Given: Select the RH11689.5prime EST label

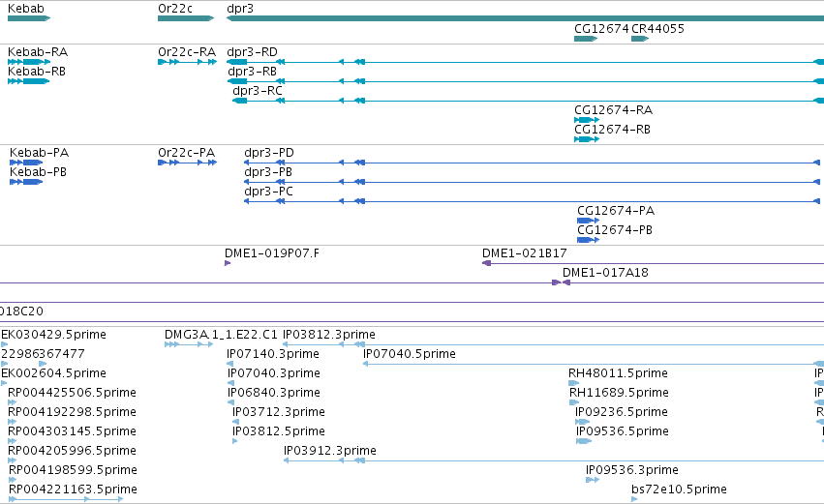Looking at the screenshot, I should (619, 393).
